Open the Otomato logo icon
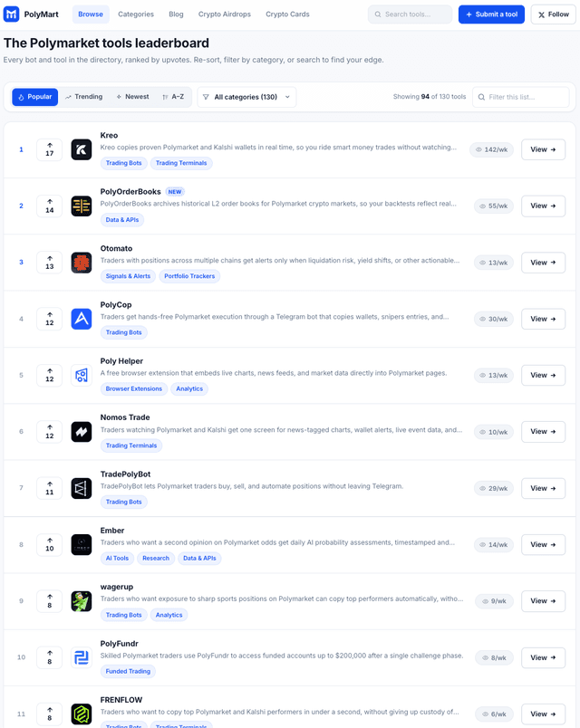 [82, 263]
